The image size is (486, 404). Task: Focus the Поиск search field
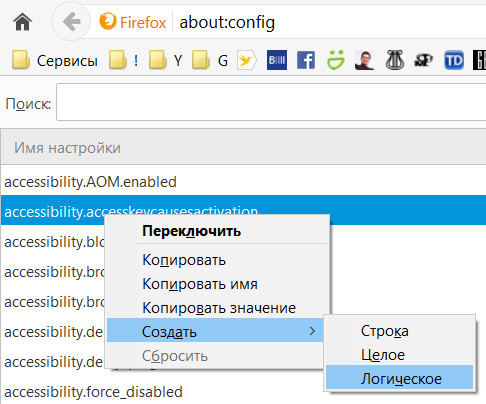pyautogui.click(x=271, y=102)
